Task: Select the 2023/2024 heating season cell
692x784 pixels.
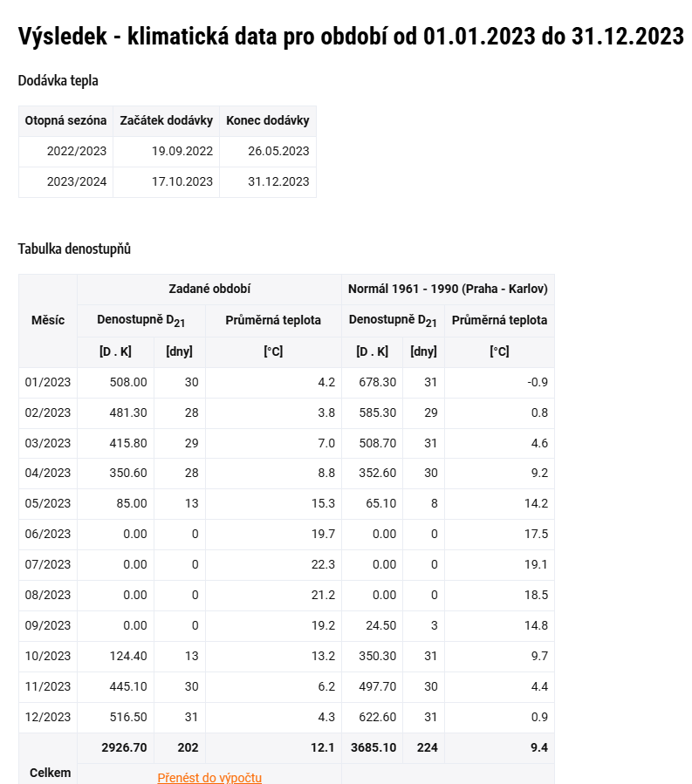Action: click(x=77, y=181)
